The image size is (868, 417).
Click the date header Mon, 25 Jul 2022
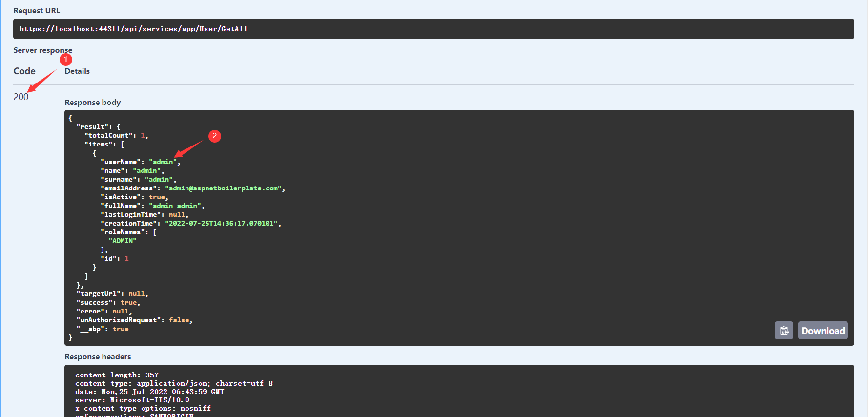click(x=150, y=392)
